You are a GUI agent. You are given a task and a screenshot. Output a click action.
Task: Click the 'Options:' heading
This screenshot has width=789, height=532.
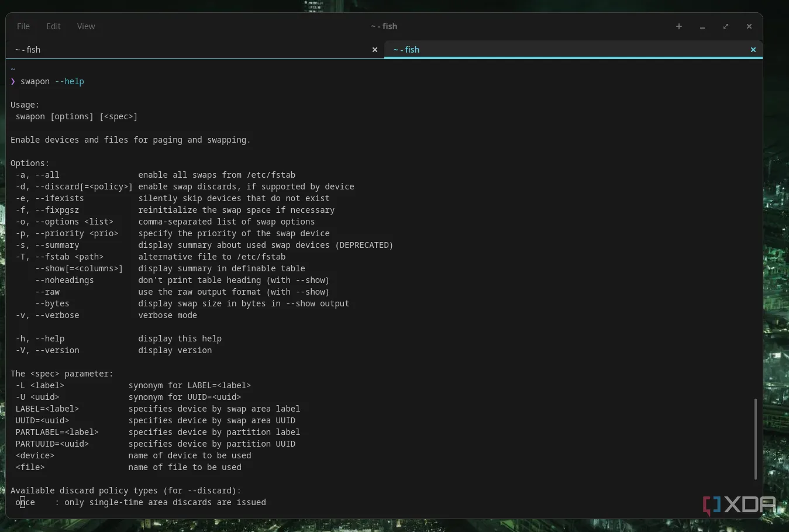pos(30,163)
